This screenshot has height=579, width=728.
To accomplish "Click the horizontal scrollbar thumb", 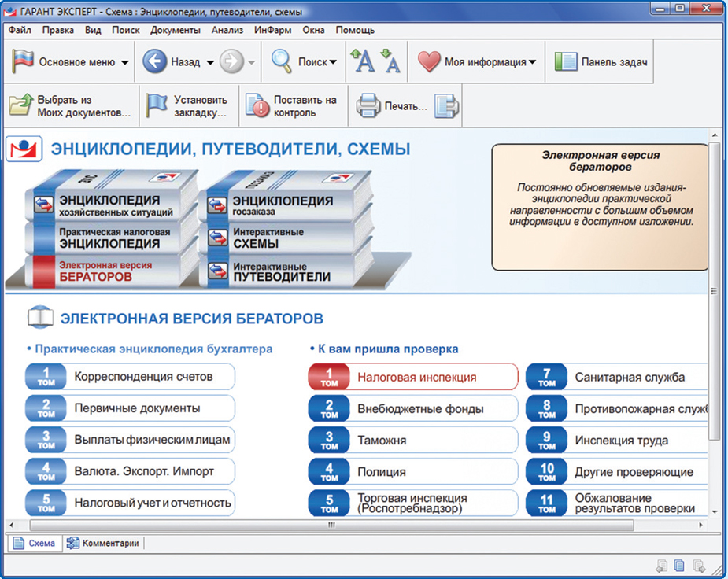I will pyautogui.click(x=331, y=525).
